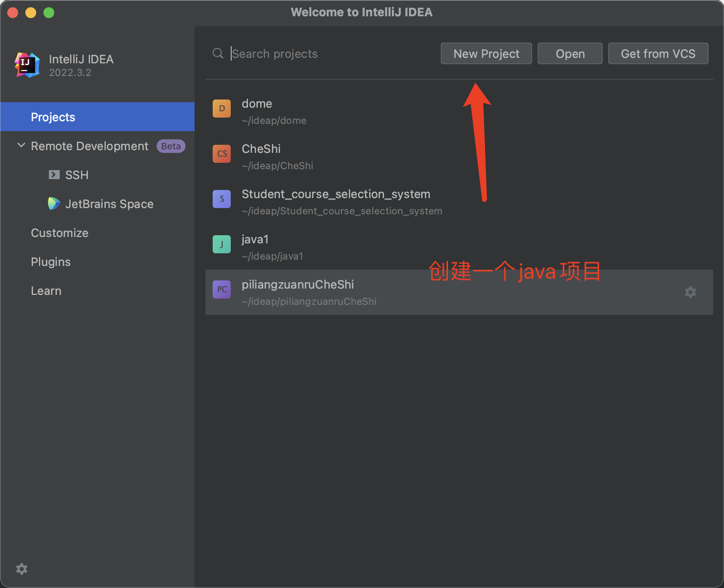The image size is (724, 588).
Task: Open Remote Development section
Action: pos(90,146)
